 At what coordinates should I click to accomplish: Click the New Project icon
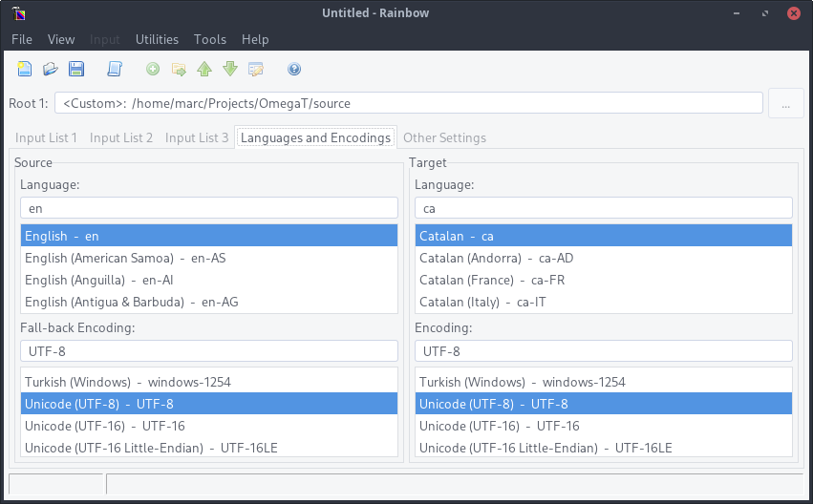[25, 69]
